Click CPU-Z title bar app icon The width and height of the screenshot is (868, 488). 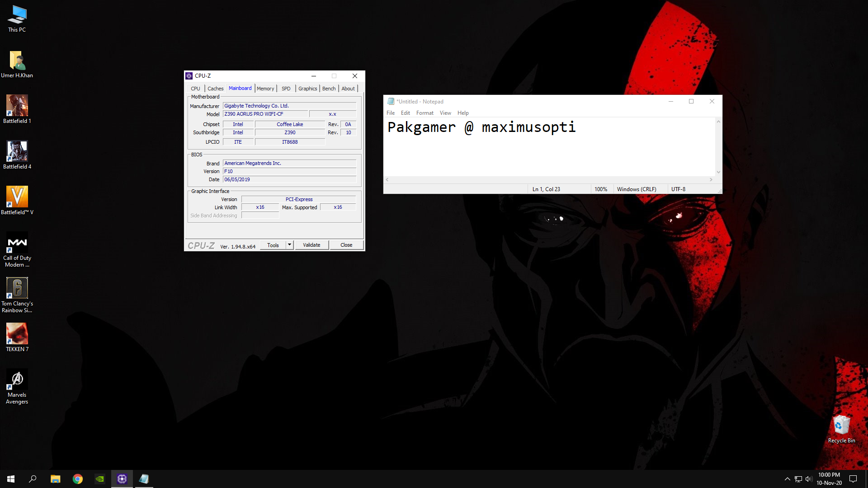(x=189, y=76)
